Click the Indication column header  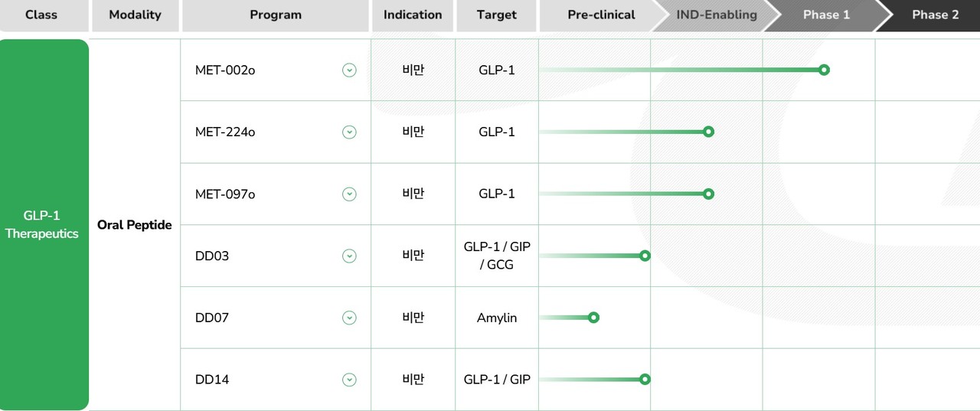tap(413, 15)
